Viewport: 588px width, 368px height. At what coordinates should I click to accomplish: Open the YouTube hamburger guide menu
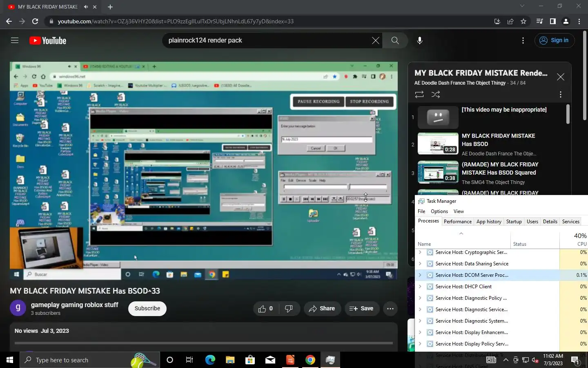point(15,40)
